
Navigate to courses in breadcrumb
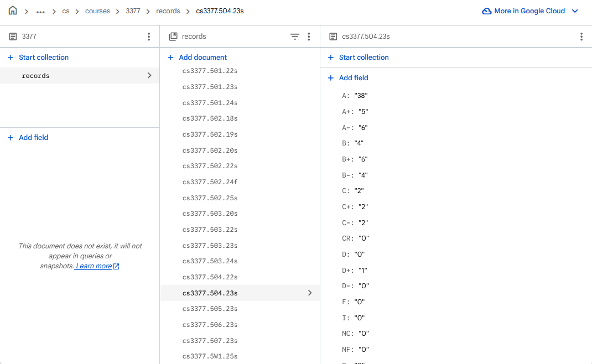pyautogui.click(x=97, y=11)
